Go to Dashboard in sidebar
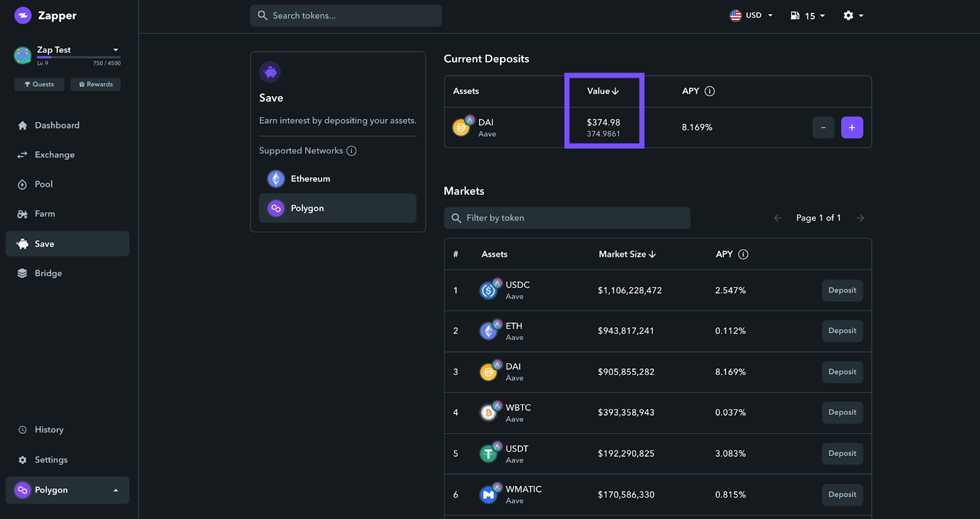The width and height of the screenshot is (980, 519). pos(67,125)
